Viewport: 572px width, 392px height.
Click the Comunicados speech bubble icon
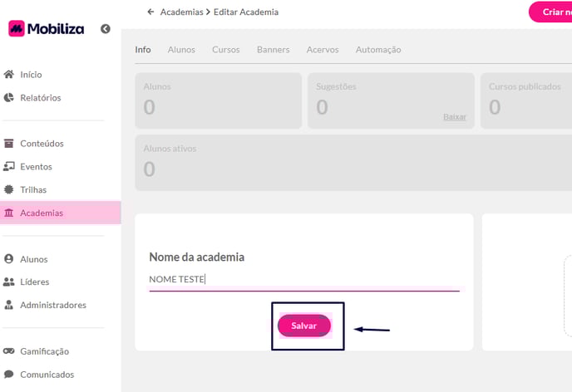[9, 375]
